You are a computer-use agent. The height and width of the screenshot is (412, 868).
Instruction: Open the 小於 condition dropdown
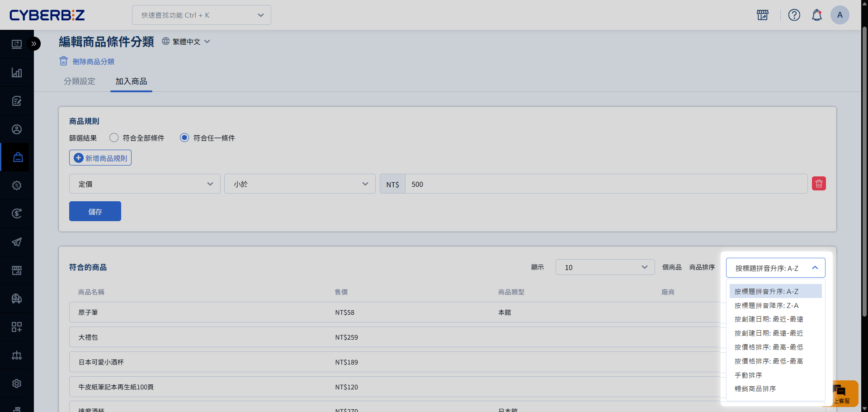300,184
